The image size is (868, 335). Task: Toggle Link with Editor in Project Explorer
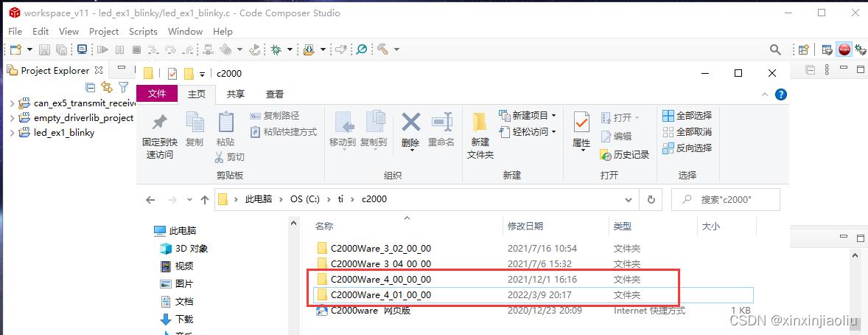point(107,87)
